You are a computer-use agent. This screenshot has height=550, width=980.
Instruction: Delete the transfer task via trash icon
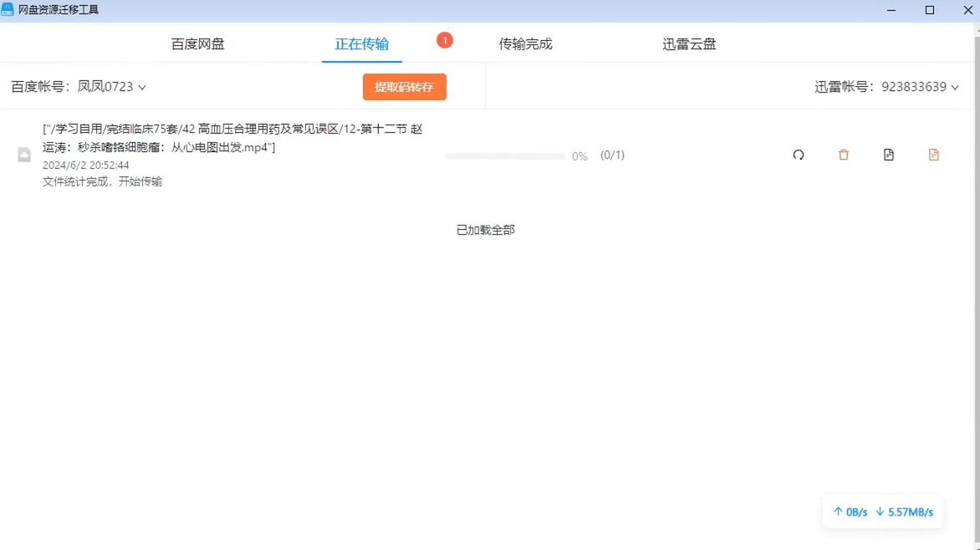click(x=844, y=155)
